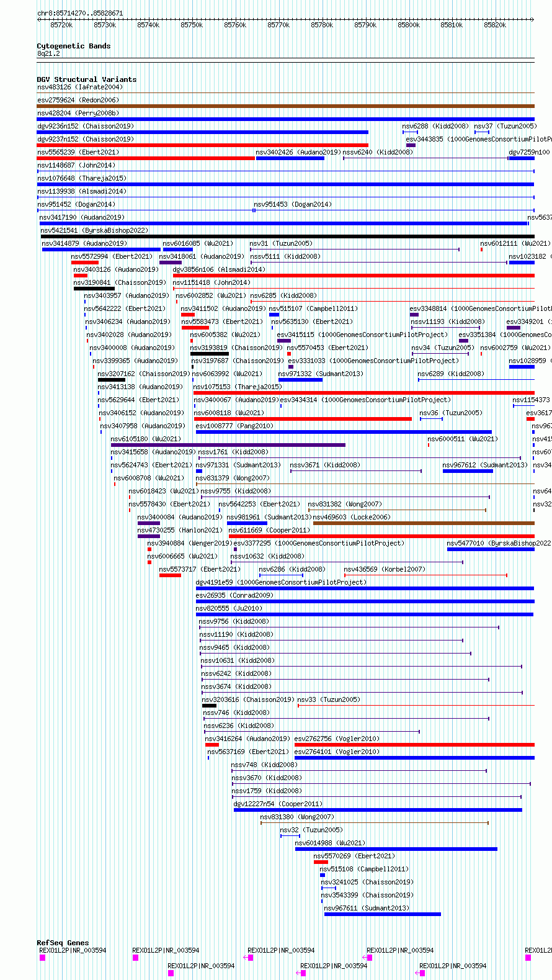Viewport: 552px width, 980px height.
Task: Click the nsv1139938 (Alsmadi2014) label
Action: pos(82,191)
